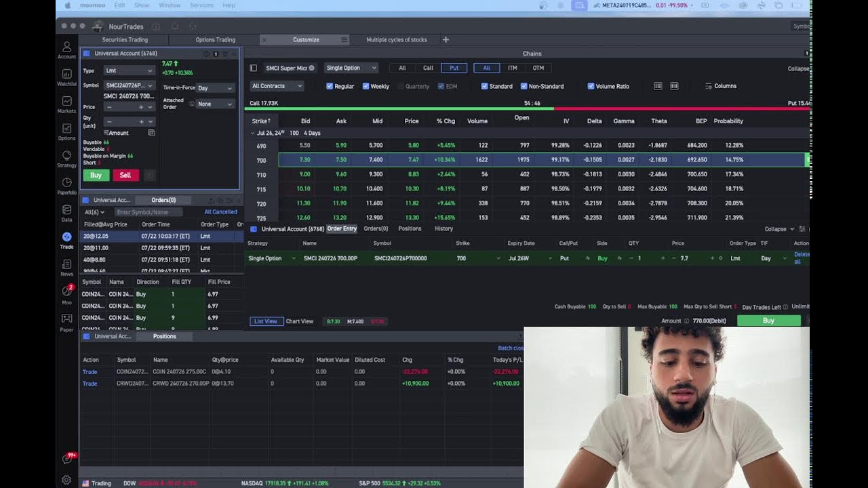Viewport: 868px width, 488px height.
Task: Collapse the Jul 26, 24 expiry group
Action: tap(252, 133)
